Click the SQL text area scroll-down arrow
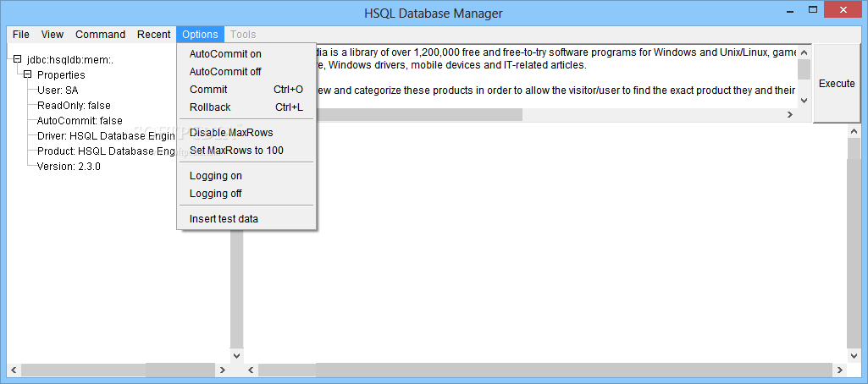Screen dimensions: 868x384 (x=804, y=101)
